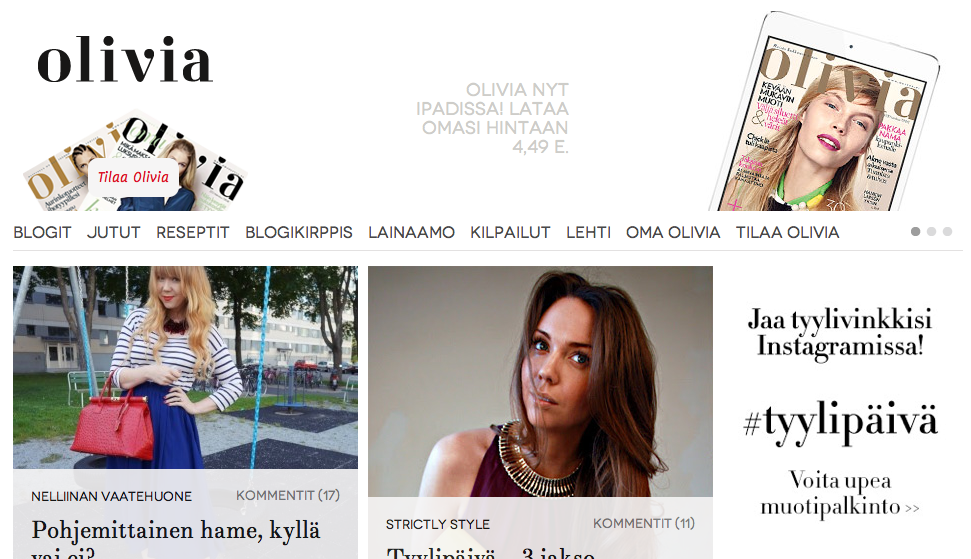
Task: Click the Tilaa Olivia speech bubble
Action: [133, 178]
